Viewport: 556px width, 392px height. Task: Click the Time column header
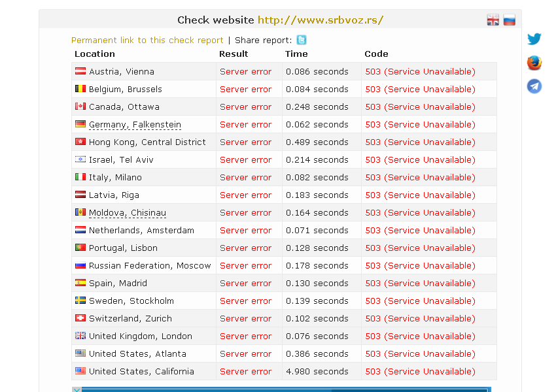point(296,54)
